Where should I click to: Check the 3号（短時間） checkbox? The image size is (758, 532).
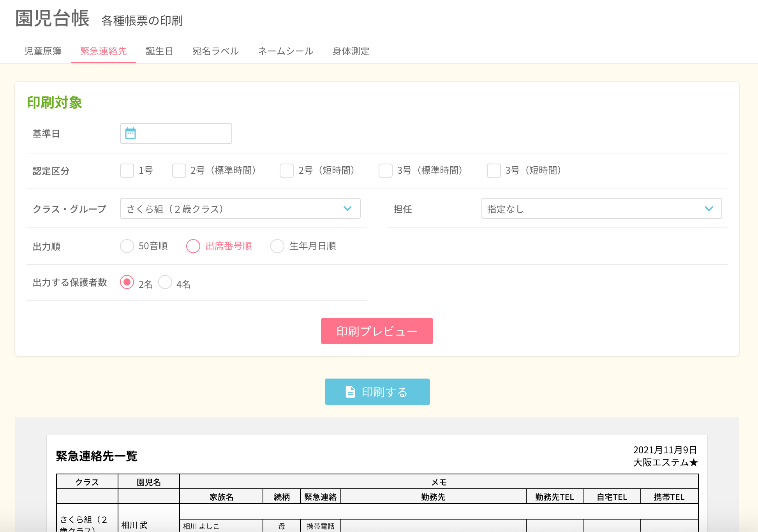(494, 170)
